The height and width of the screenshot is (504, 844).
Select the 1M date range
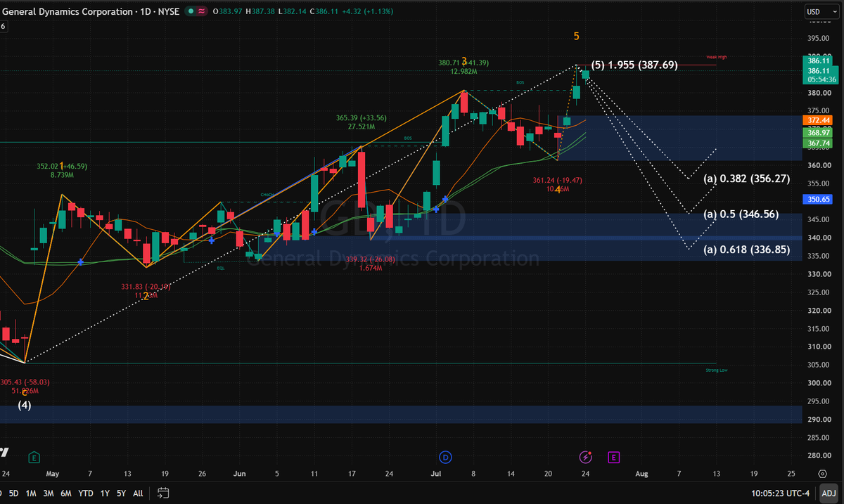pyautogui.click(x=31, y=493)
